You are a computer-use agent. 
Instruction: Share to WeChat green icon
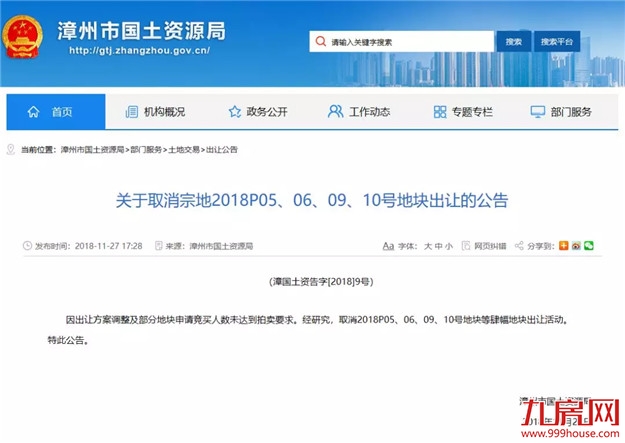click(589, 246)
